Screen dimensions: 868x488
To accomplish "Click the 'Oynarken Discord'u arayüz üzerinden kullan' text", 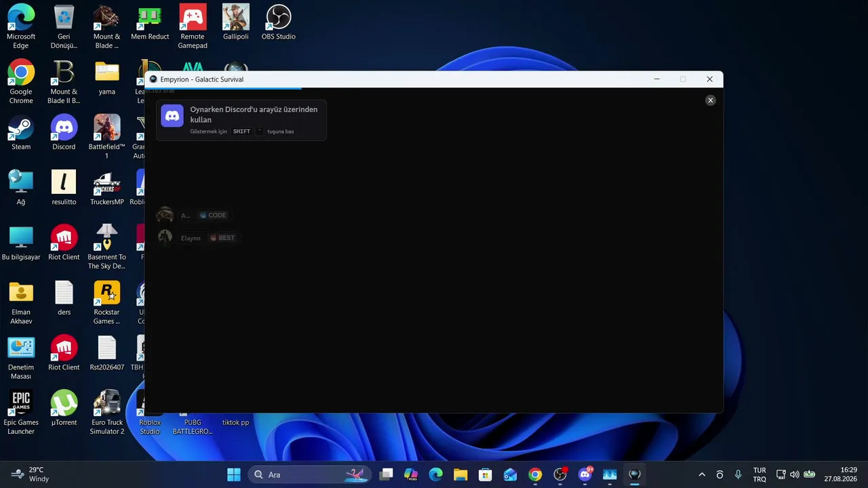I will pos(254,115).
